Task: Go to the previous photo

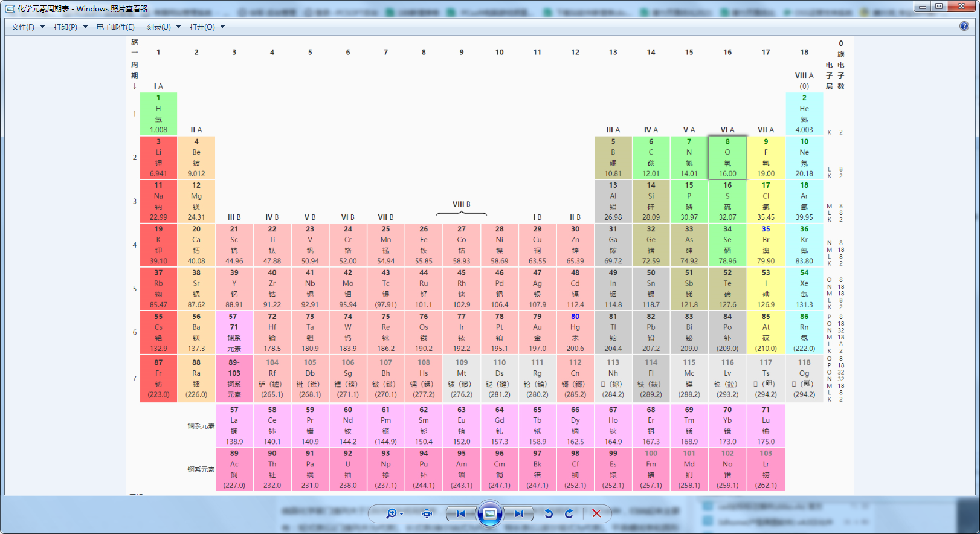Action: (461, 513)
